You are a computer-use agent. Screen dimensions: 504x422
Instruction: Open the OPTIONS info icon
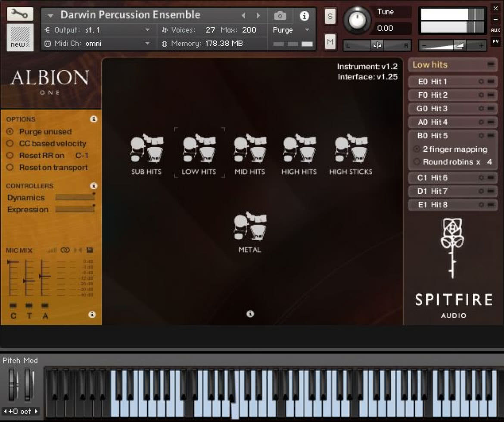pos(93,119)
